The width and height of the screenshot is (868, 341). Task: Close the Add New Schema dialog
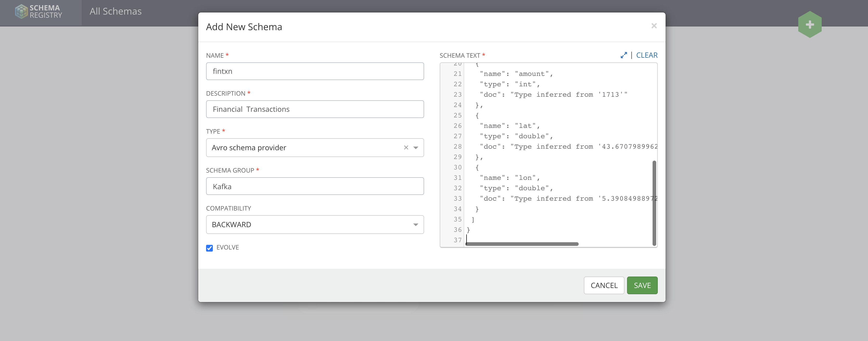pos(654,26)
